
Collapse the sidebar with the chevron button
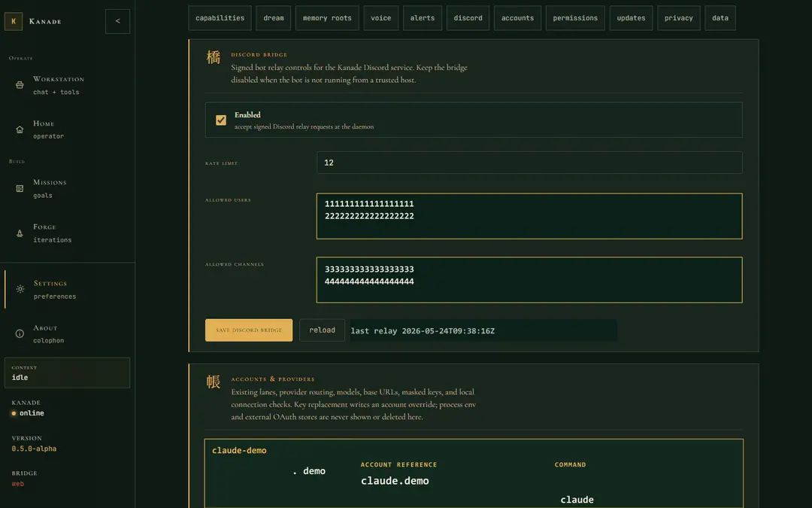pos(117,21)
